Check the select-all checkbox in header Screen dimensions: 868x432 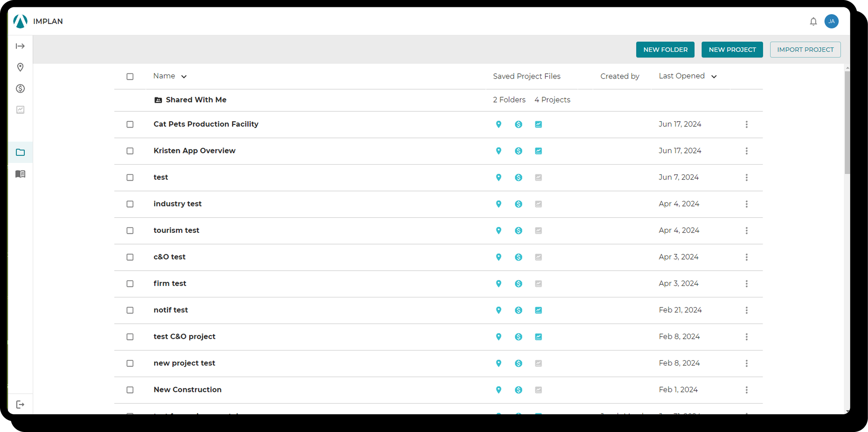[x=130, y=76]
